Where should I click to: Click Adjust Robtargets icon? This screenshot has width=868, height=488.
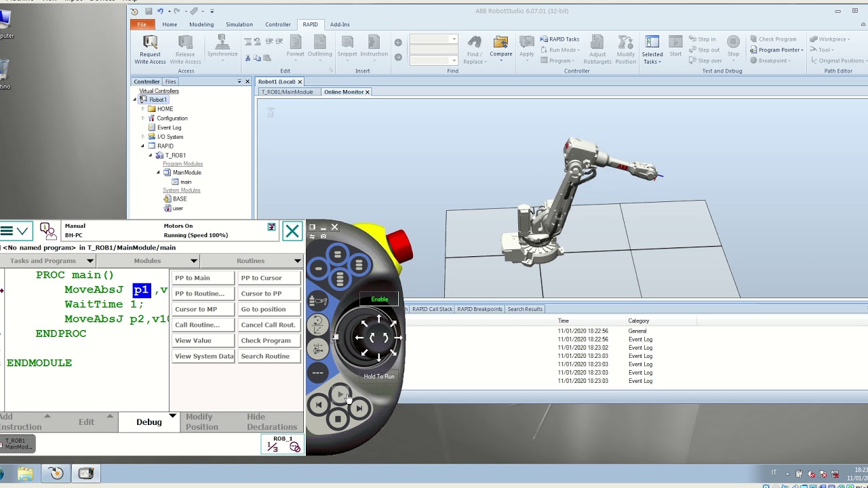[597, 49]
